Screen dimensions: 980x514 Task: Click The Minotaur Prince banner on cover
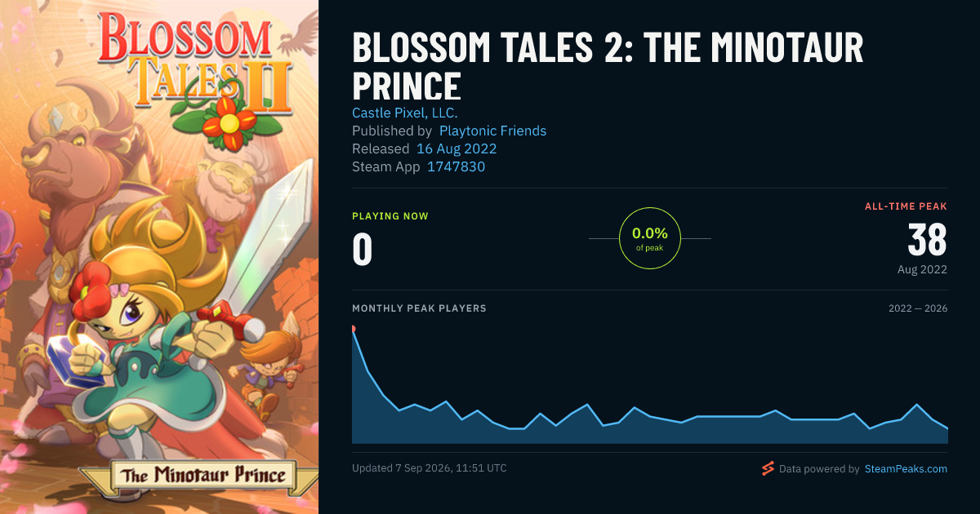203,476
